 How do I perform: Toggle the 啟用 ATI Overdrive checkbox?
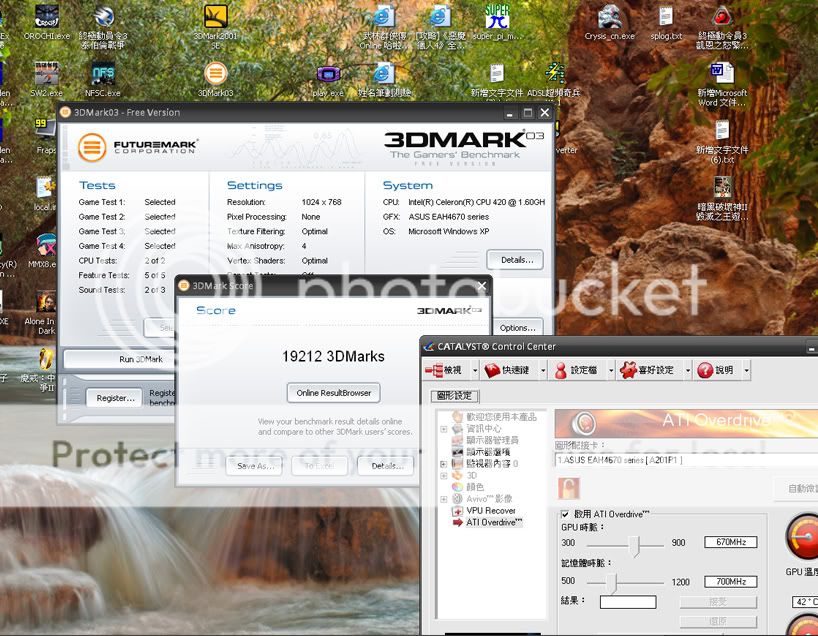565,514
